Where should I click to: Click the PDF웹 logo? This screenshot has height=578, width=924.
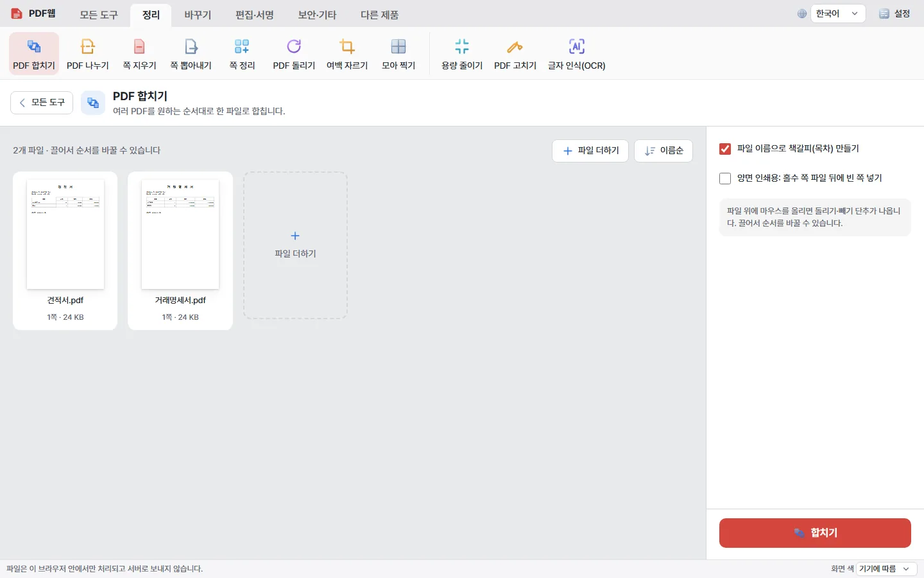click(x=33, y=13)
